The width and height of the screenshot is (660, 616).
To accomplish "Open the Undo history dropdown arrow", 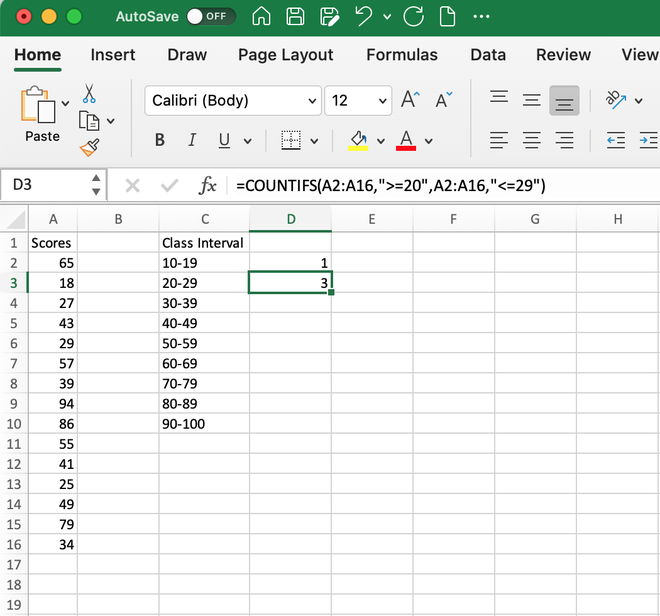I will (x=387, y=17).
